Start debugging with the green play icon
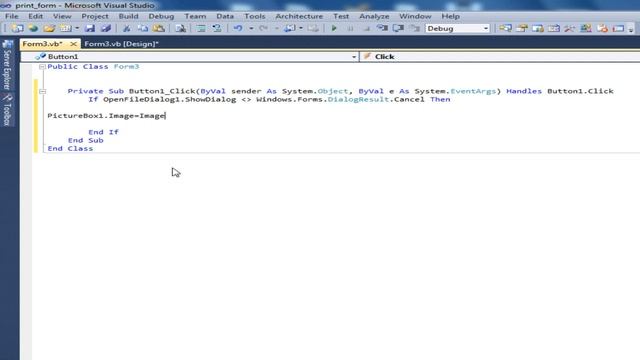This screenshot has width=640, height=360. click(x=334, y=29)
